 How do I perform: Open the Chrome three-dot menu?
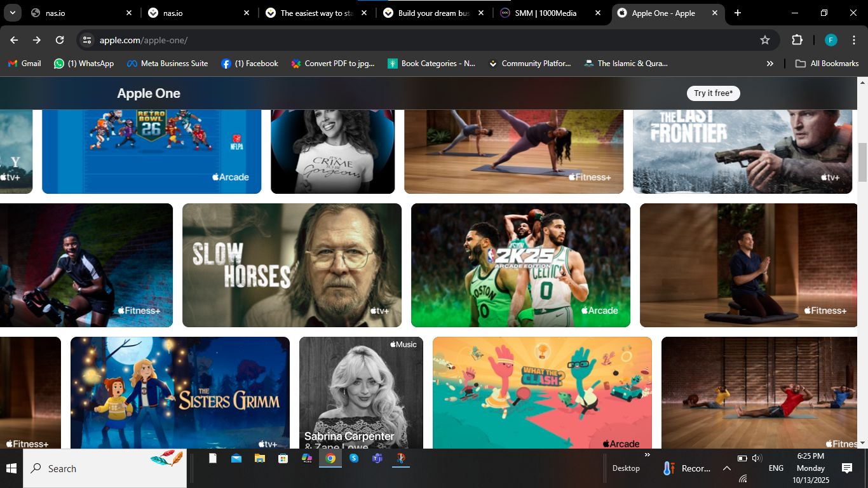tap(853, 40)
